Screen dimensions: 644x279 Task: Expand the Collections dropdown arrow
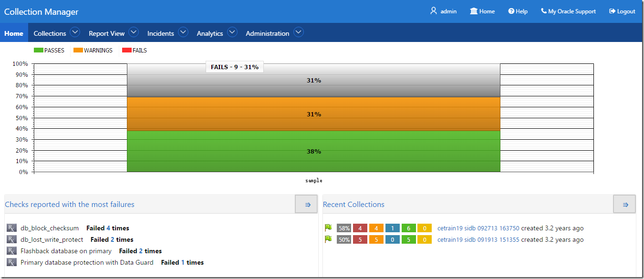coord(75,32)
